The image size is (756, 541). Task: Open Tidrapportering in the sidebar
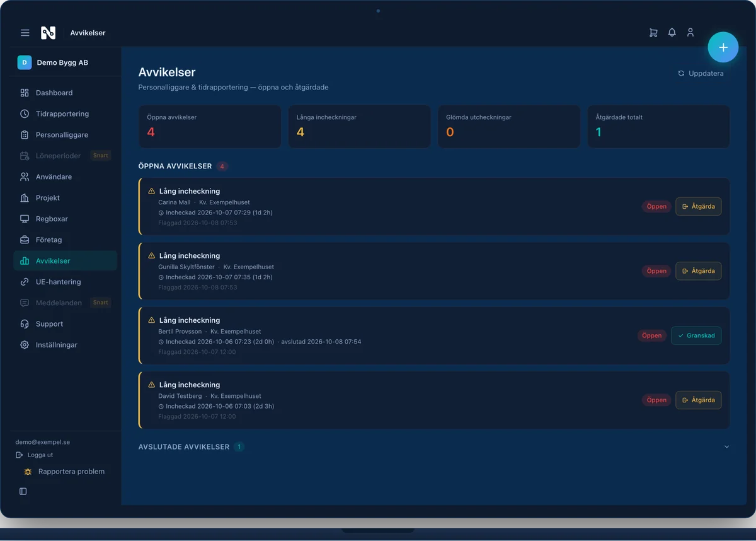[x=65, y=114]
